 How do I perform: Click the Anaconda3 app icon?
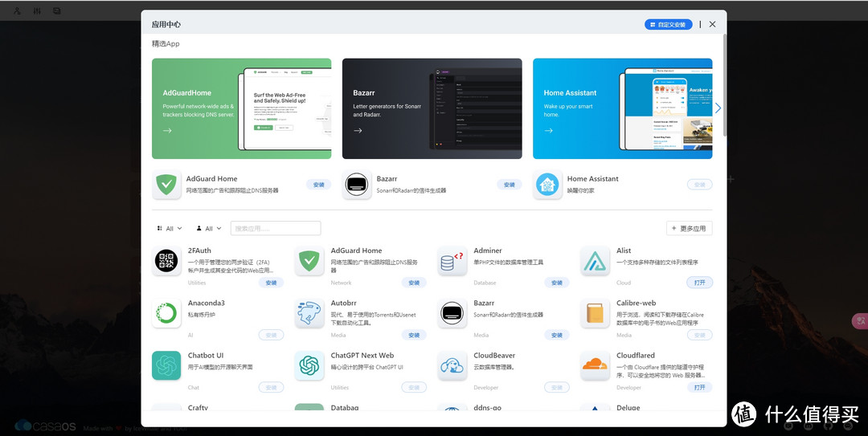(166, 313)
